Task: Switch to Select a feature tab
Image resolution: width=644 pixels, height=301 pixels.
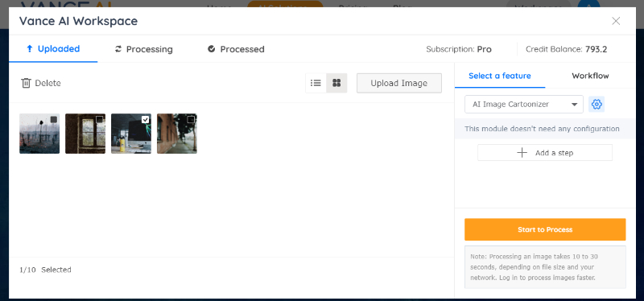Action: tap(499, 76)
